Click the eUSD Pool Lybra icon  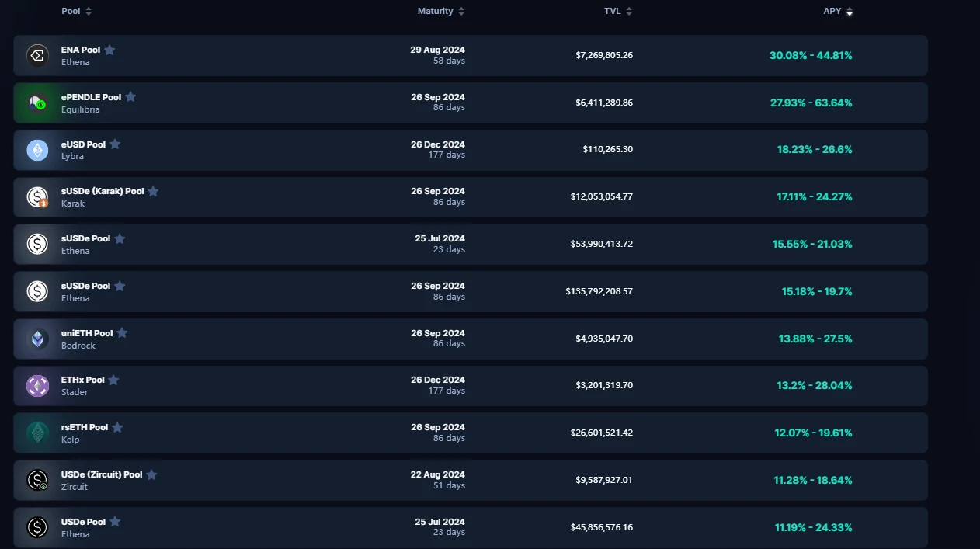[37, 150]
